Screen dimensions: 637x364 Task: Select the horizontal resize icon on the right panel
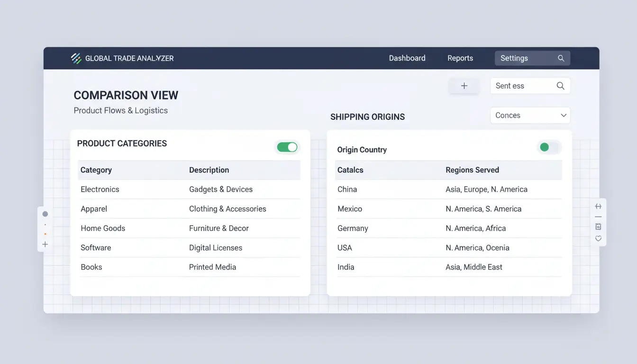pos(598,206)
